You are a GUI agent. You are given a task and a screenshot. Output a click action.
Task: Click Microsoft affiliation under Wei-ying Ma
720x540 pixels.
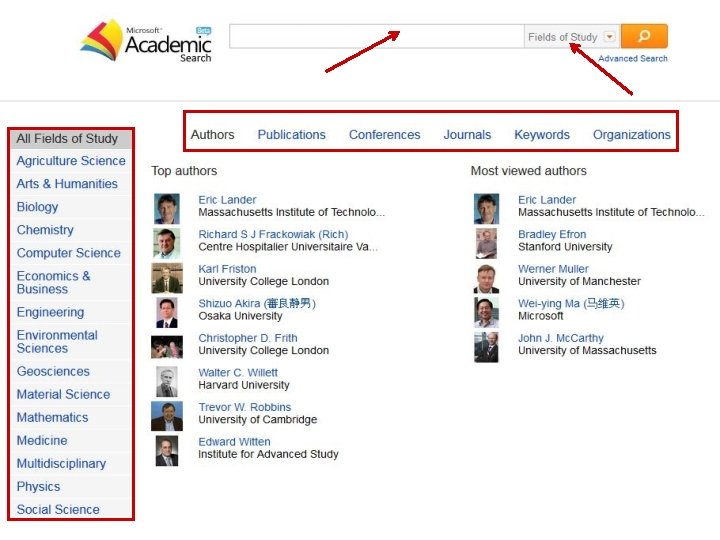[540, 316]
